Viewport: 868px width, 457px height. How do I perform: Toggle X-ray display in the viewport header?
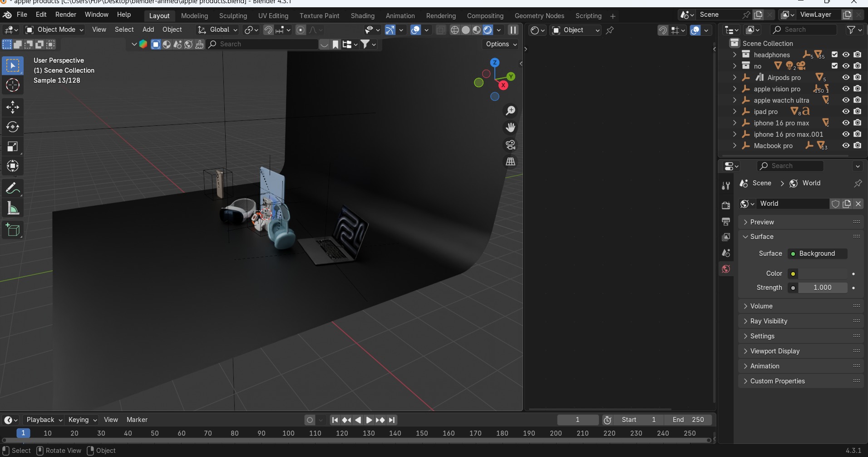[440, 30]
